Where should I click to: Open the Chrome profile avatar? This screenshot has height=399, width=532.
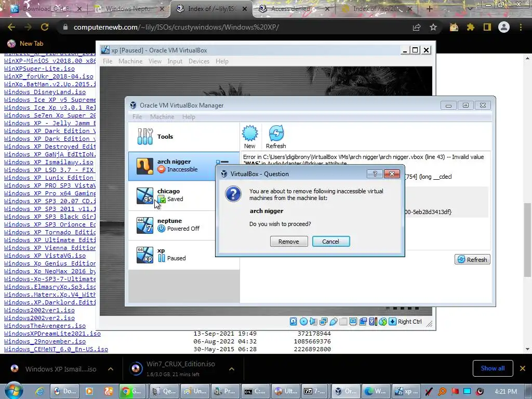pos(504,27)
